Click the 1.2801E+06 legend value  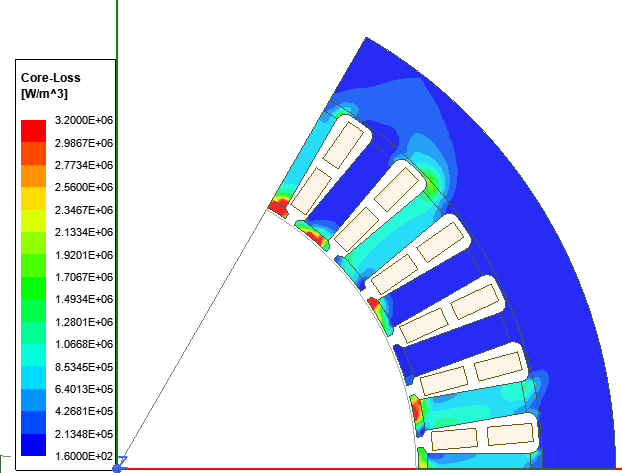click(84, 322)
